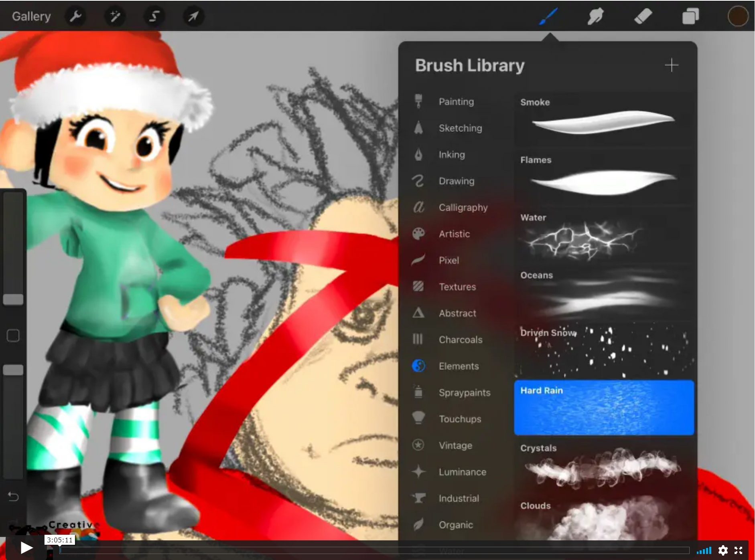
Task: Activate the Selection tool
Action: pos(154,16)
